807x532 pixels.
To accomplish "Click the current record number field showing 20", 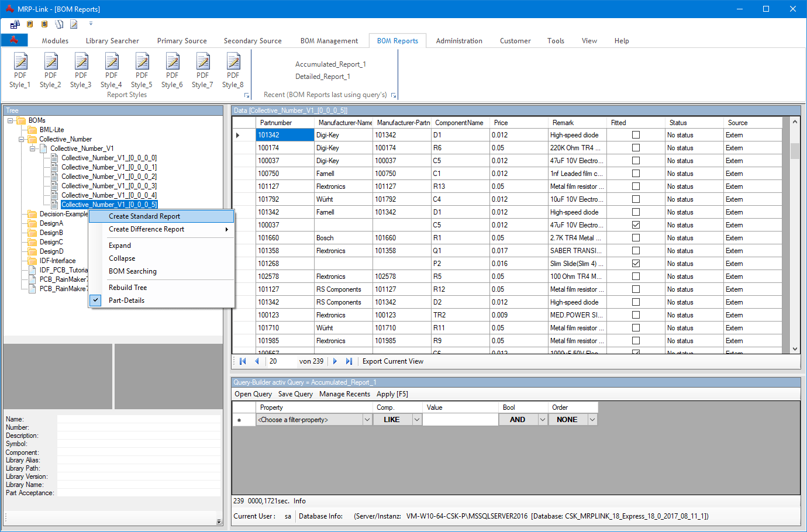I will [281, 361].
